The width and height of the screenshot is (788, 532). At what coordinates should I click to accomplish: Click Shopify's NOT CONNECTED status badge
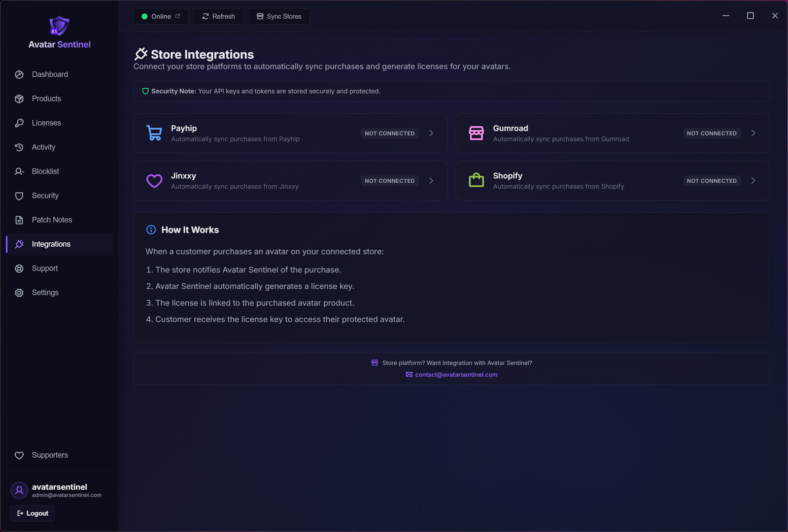coord(712,181)
